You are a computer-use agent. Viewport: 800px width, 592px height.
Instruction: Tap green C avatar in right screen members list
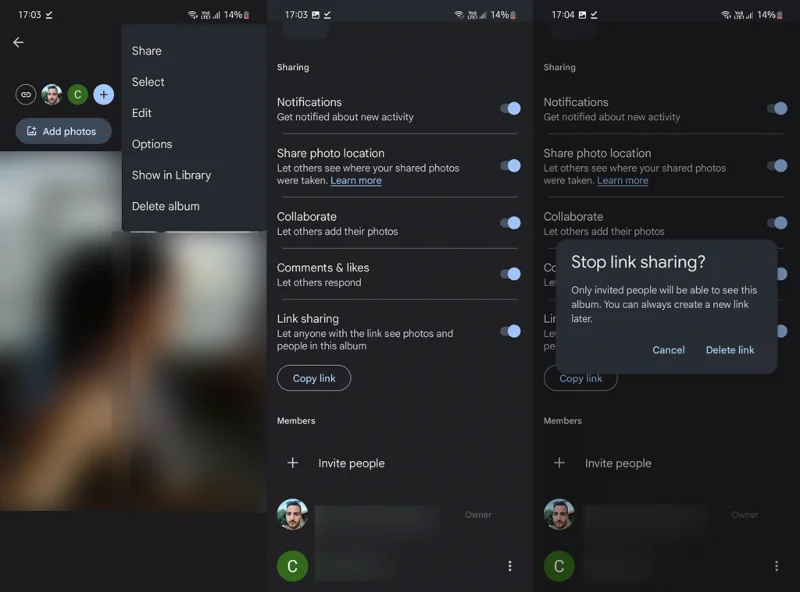(x=559, y=566)
